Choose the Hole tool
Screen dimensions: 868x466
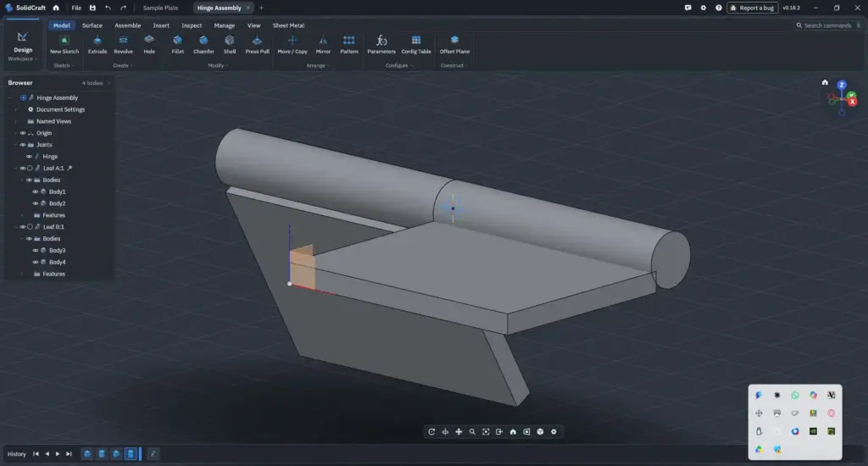[x=149, y=44]
